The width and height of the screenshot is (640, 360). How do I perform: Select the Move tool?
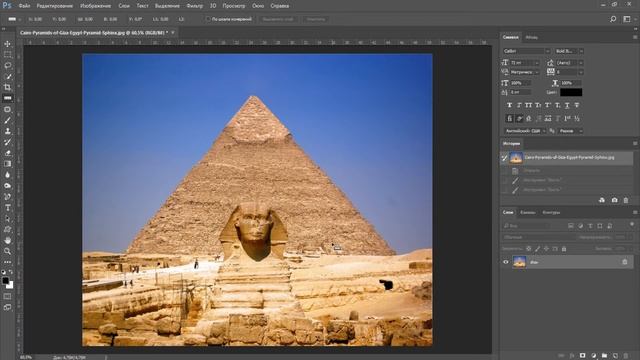click(7, 44)
